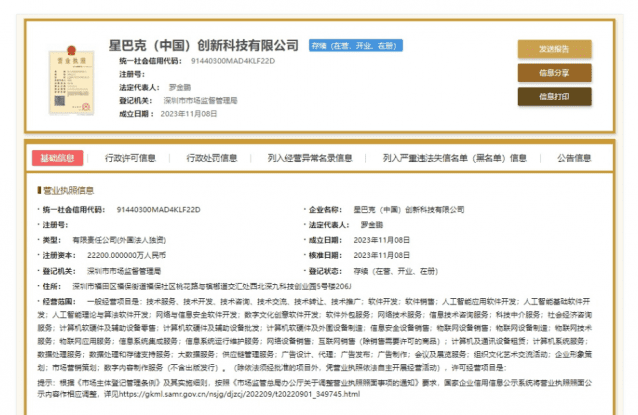
Task: Click the 登记状态 value 存续(在营、开业、在册)
Action: click(x=395, y=271)
